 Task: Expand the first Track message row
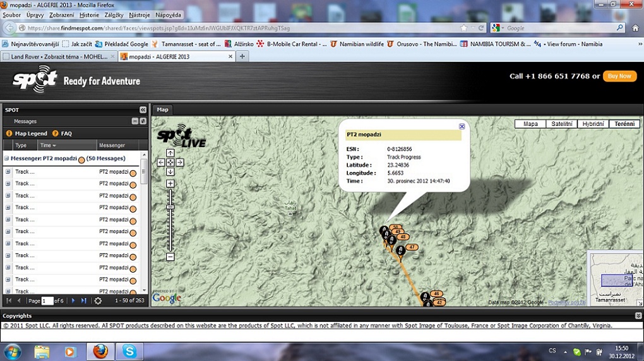point(8,172)
